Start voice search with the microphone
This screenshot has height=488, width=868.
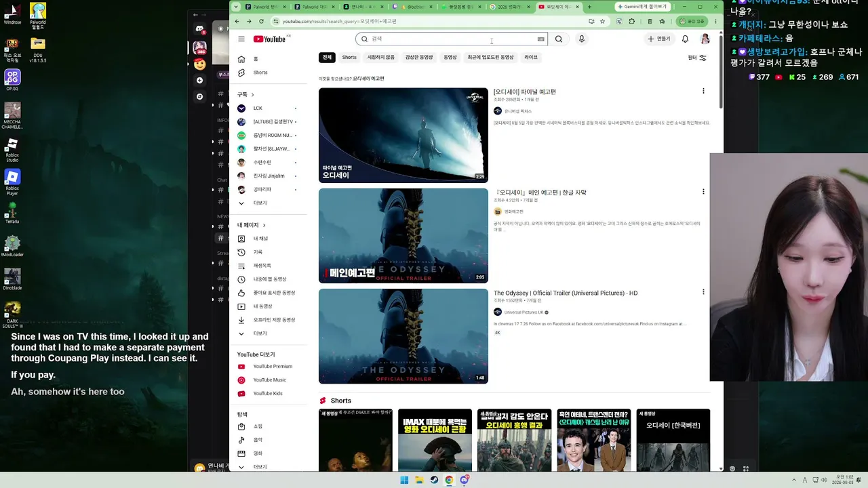click(581, 39)
